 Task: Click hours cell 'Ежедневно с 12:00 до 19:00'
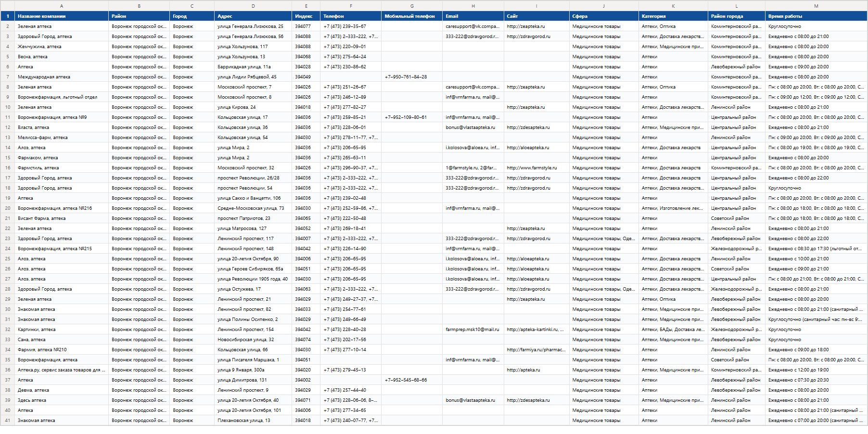[816, 370]
